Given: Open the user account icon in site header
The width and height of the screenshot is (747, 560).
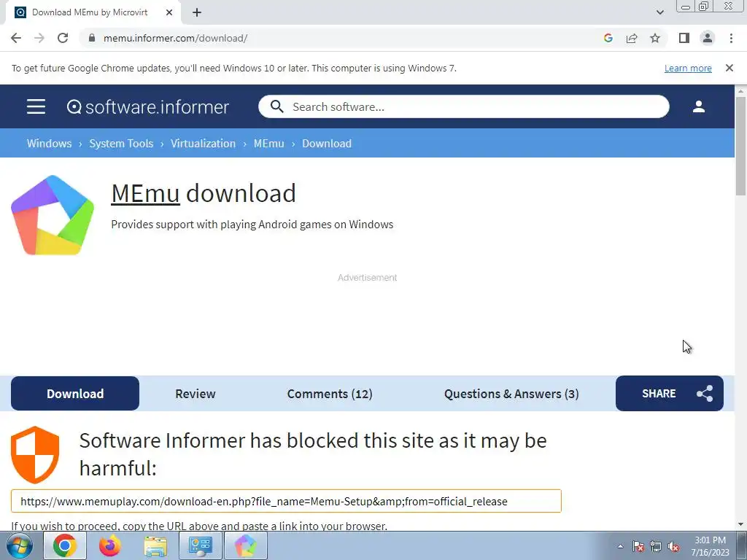Looking at the screenshot, I should [698, 106].
